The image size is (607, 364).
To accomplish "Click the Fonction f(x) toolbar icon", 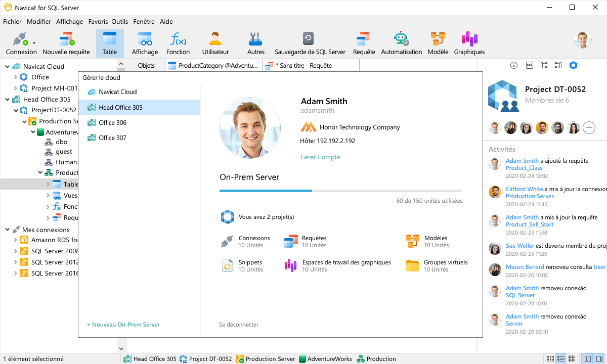I will 178,39.
